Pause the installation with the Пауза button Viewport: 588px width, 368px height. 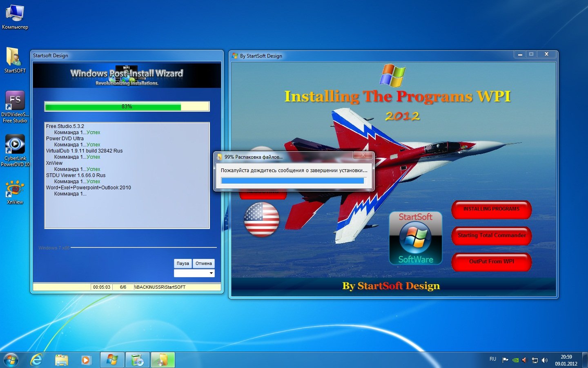[x=183, y=263]
